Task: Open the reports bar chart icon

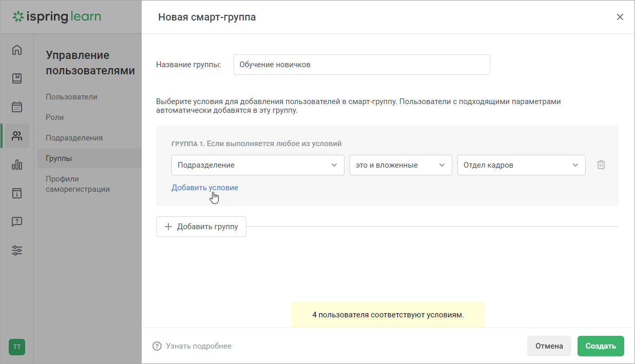Action: pos(17,165)
